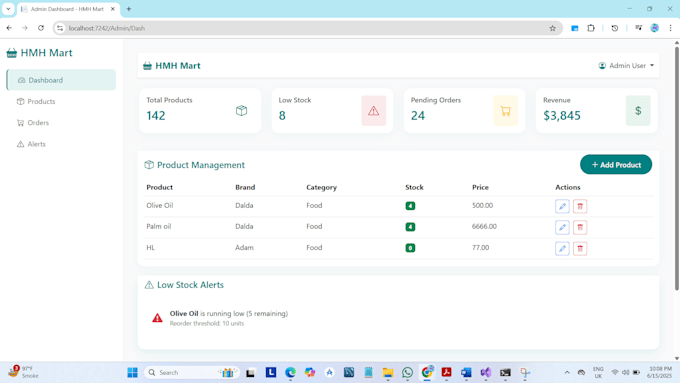
Task: Open the weather widget on taskbar
Action: pos(24,373)
